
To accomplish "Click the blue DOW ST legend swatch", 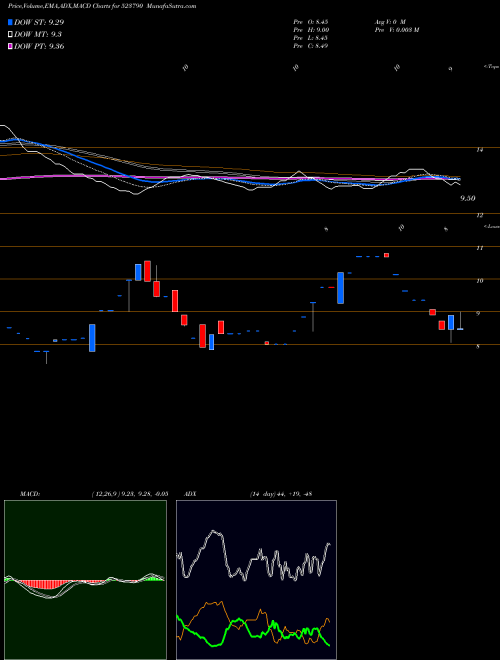I will coord(11,22).
